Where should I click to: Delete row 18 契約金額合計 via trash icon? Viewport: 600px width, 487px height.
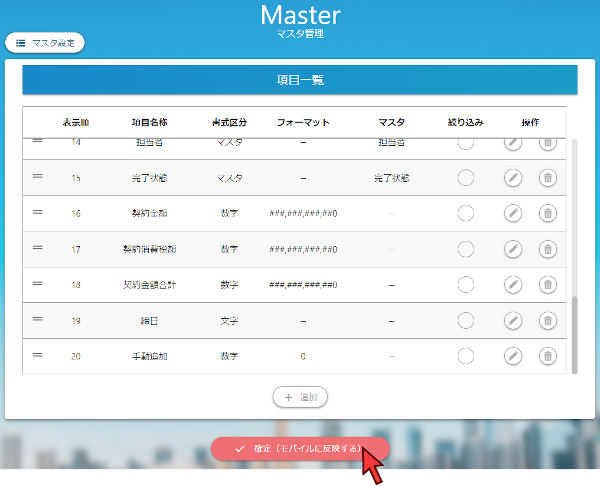click(548, 285)
